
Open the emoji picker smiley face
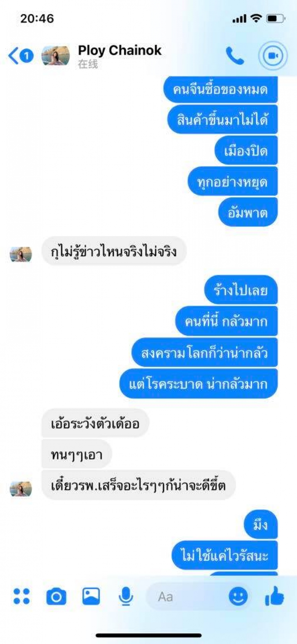(238, 596)
